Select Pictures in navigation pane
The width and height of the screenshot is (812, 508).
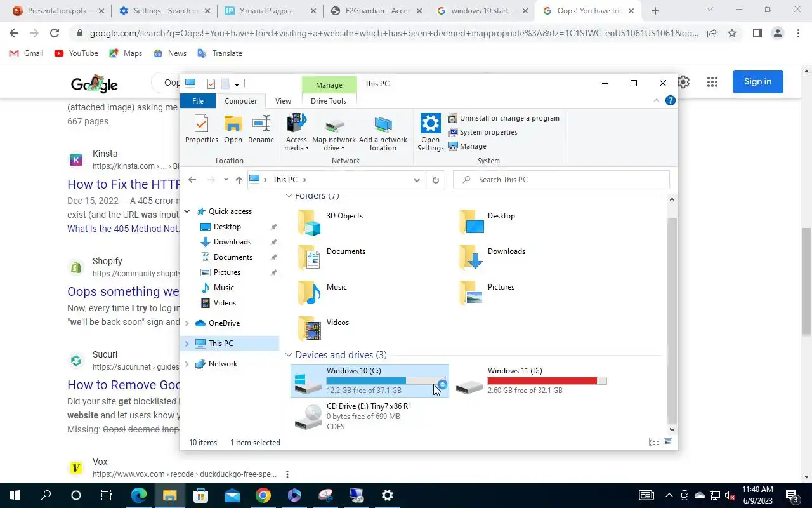(x=226, y=272)
